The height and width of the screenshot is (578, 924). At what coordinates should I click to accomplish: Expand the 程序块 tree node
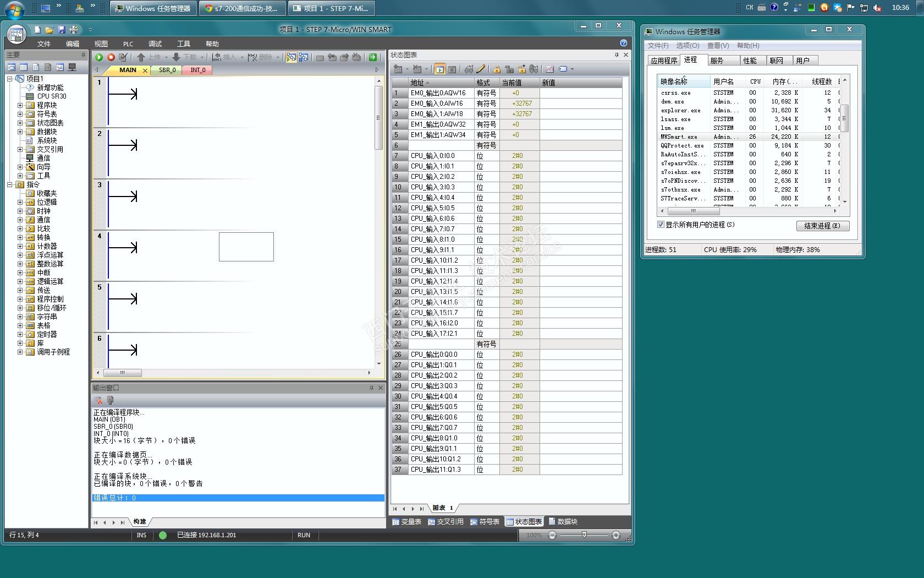coord(20,105)
